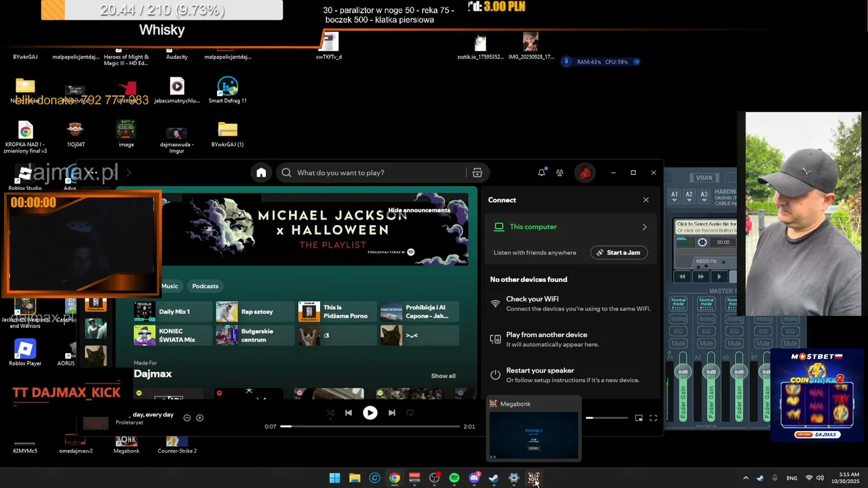Click Voicemeeter cassette rewind button

(x=682, y=277)
